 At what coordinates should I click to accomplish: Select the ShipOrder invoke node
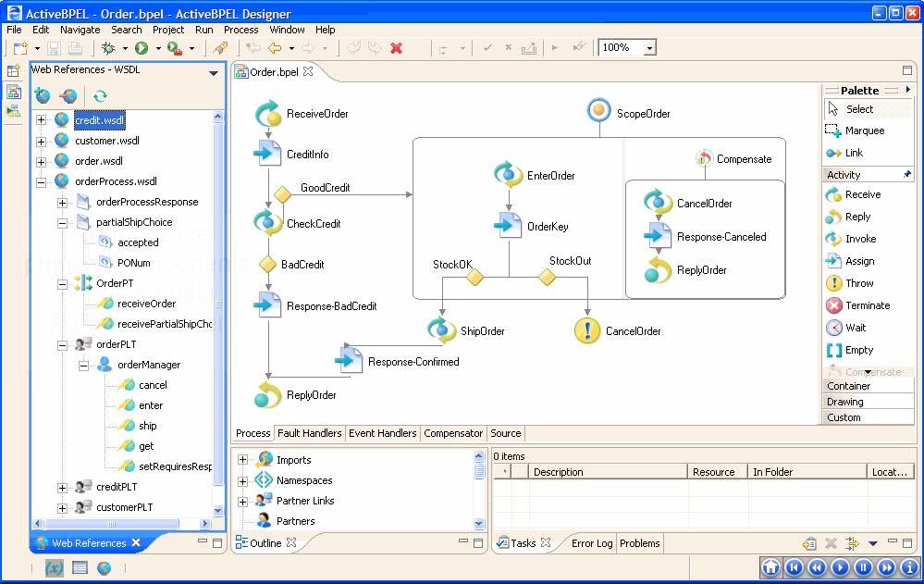coord(442,330)
